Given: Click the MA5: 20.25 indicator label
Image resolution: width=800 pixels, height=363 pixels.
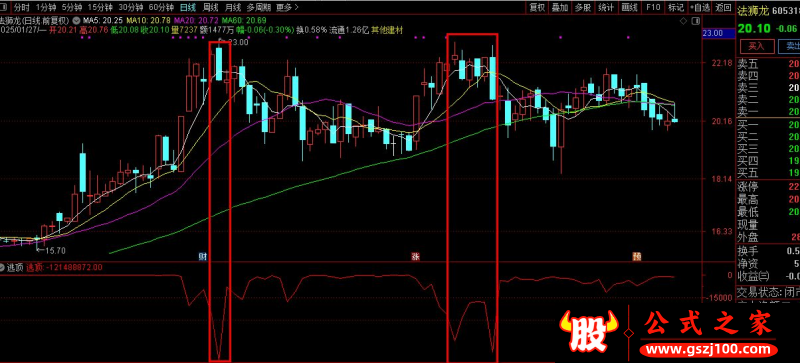Looking at the screenshot, I should (x=103, y=20).
